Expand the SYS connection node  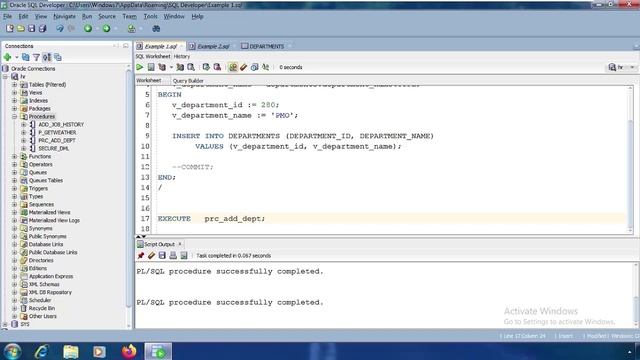coord(6,324)
